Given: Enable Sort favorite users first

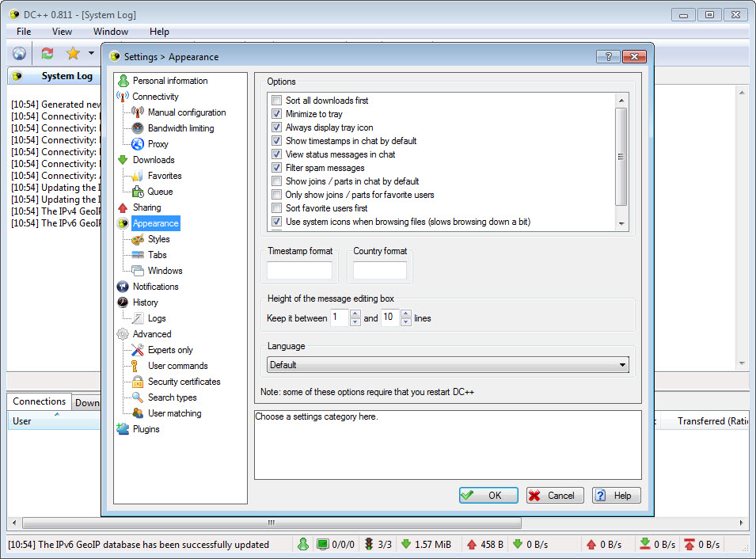Looking at the screenshot, I should [x=277, y=208].
